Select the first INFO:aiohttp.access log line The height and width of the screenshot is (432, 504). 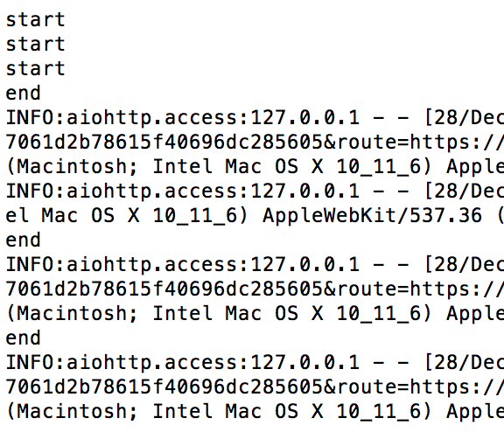[255, 117]
